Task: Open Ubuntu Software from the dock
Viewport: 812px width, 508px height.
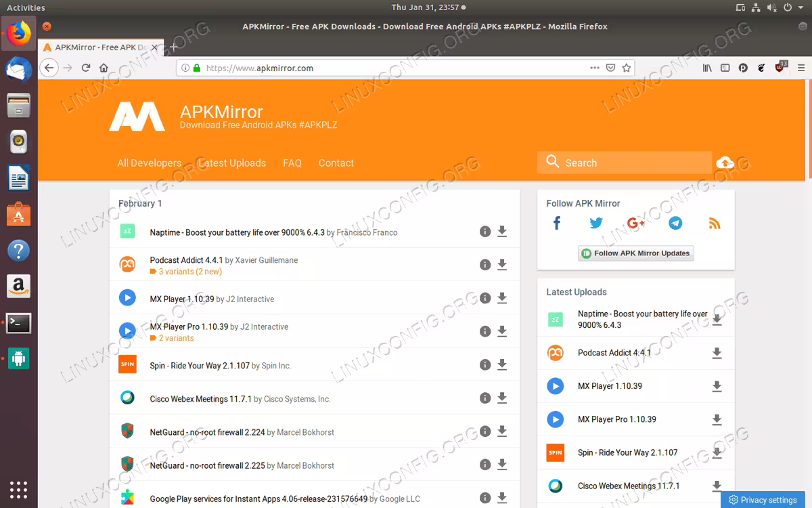Action: point(19,215)
